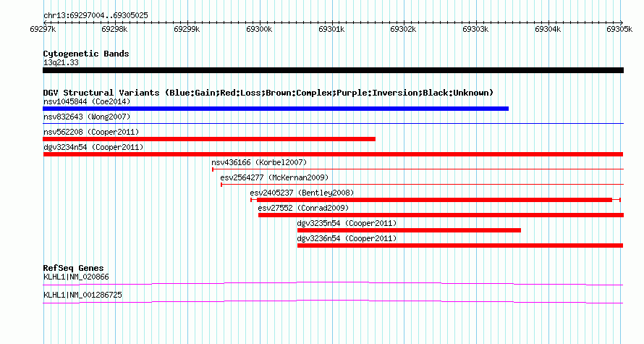This screenshot has height=344, width=644.
Task: Click the thin red esv2564277 variant line
Action: 422,185
